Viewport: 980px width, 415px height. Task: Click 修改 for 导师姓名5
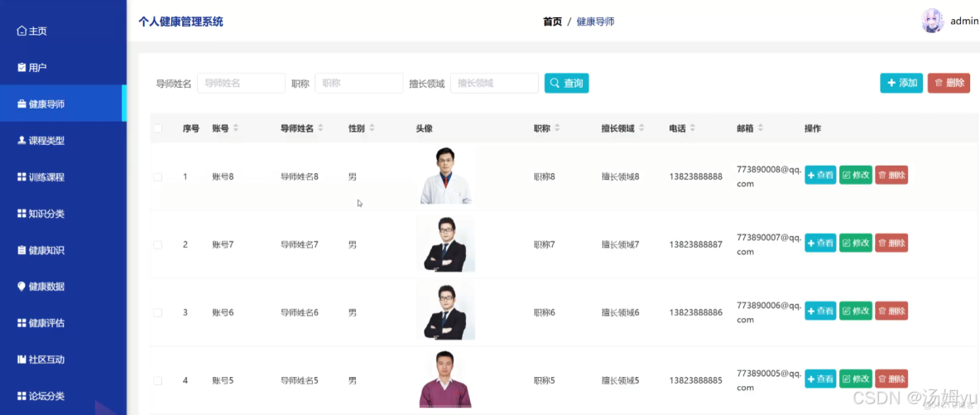[856, 379]
